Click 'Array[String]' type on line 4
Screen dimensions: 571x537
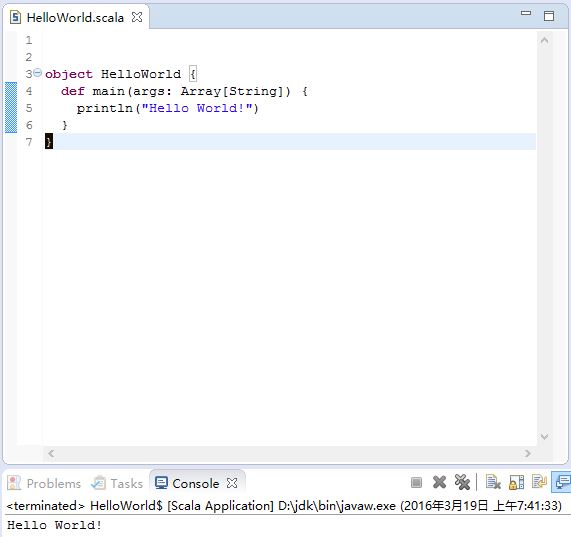232,91
